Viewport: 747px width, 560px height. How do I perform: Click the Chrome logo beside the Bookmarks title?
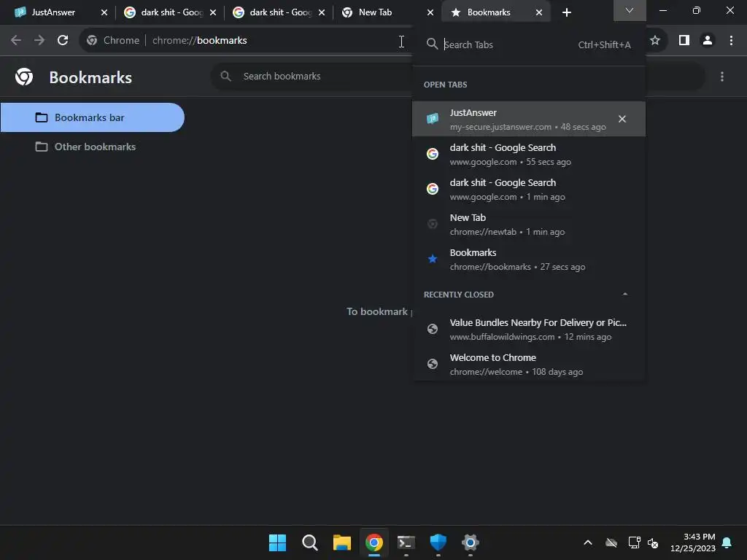24,77
